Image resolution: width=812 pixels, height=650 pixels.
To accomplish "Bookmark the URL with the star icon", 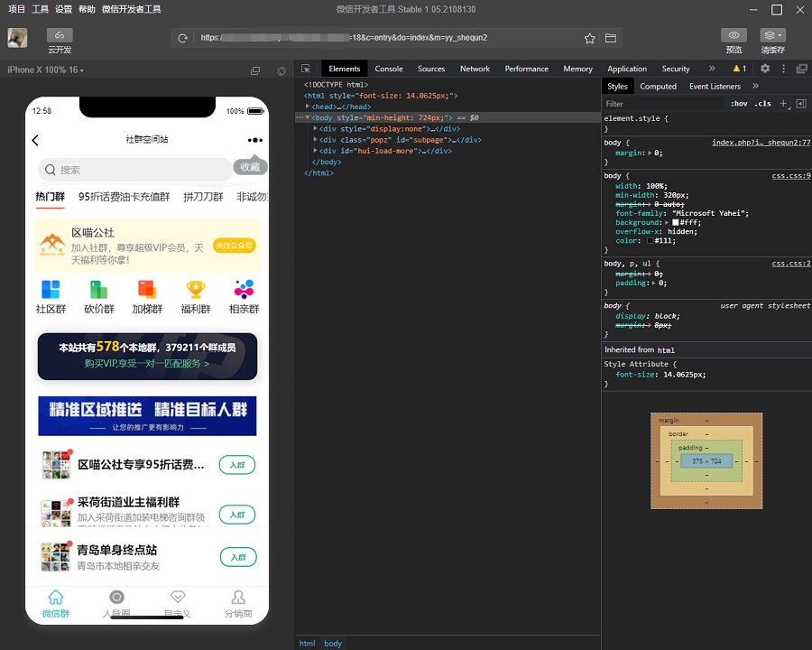I will [589, 38].
